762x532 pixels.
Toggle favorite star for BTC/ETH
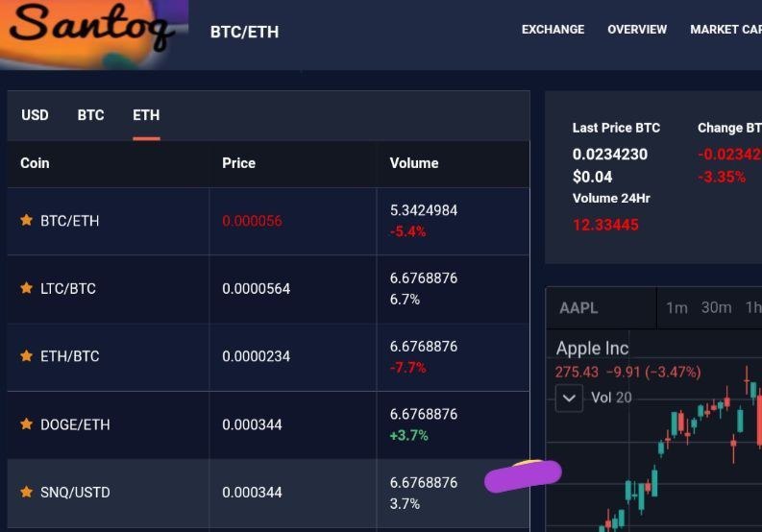pyautogui.click(x=27, y=220)
